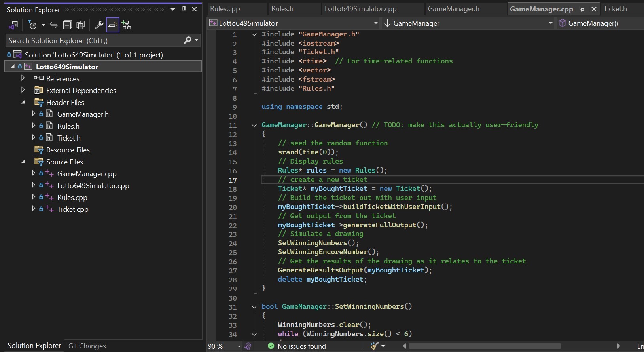Run code cleanup broom icon
The width and height of the screenshot is (644, 352).
pos(374,346)
